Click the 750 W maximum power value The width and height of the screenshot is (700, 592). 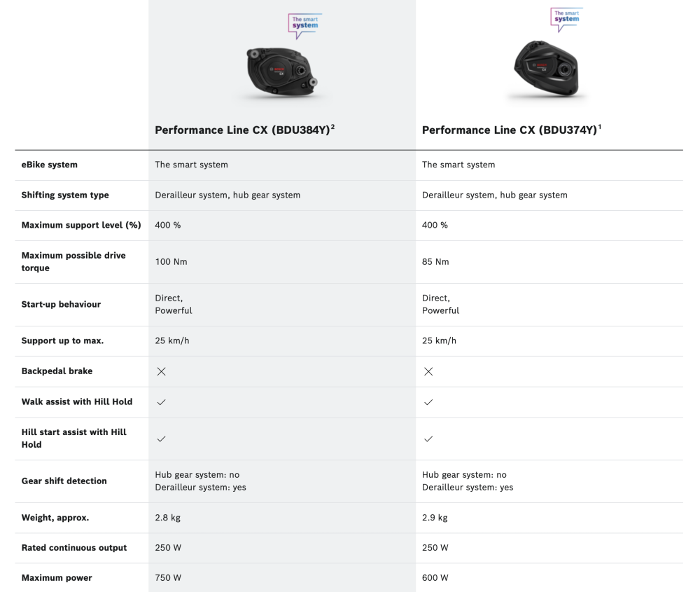tap(168, 578)
